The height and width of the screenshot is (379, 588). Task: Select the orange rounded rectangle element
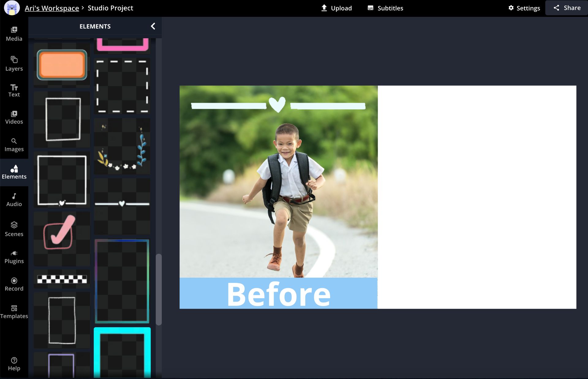(x=62, y=65)
